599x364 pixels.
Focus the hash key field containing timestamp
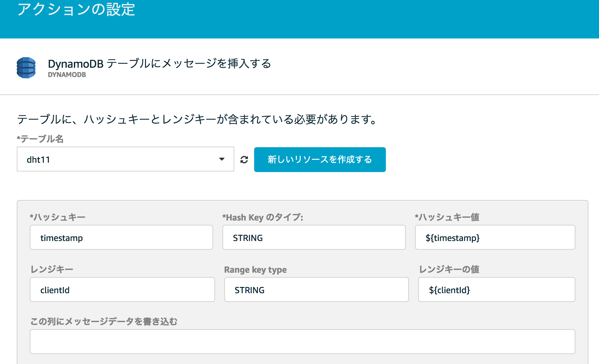point(121,238)
